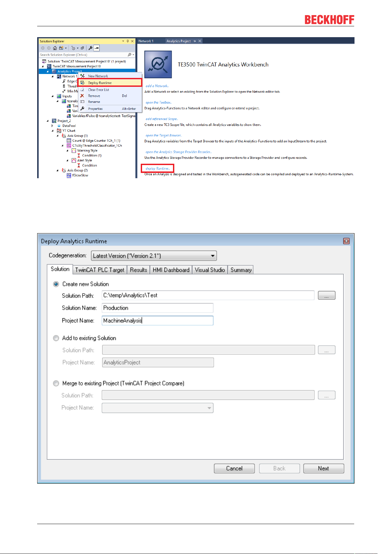Screen dimensions: 392x554
Task: Choose Rename from the context menu
Action: [x=110, y=102]
